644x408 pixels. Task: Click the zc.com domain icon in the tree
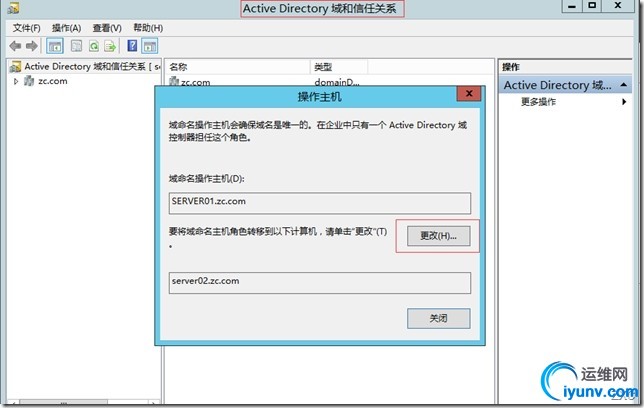coord(29,81)
